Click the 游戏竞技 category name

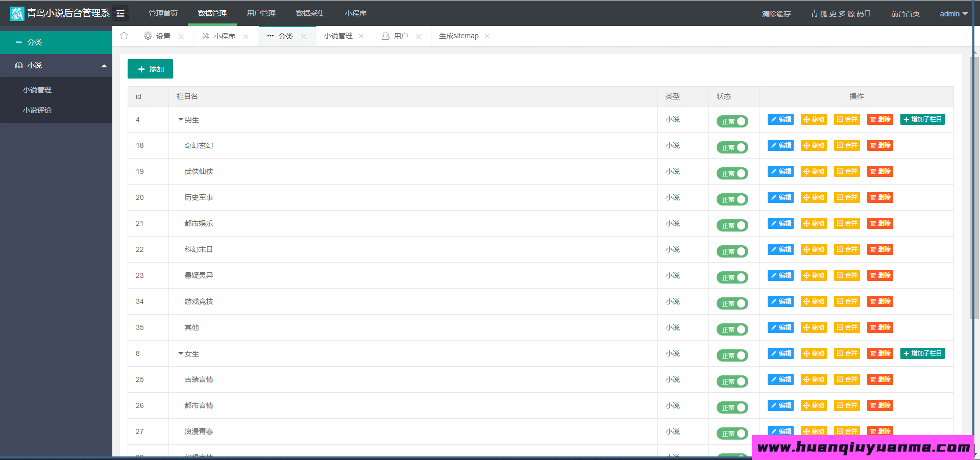(199, 301)
